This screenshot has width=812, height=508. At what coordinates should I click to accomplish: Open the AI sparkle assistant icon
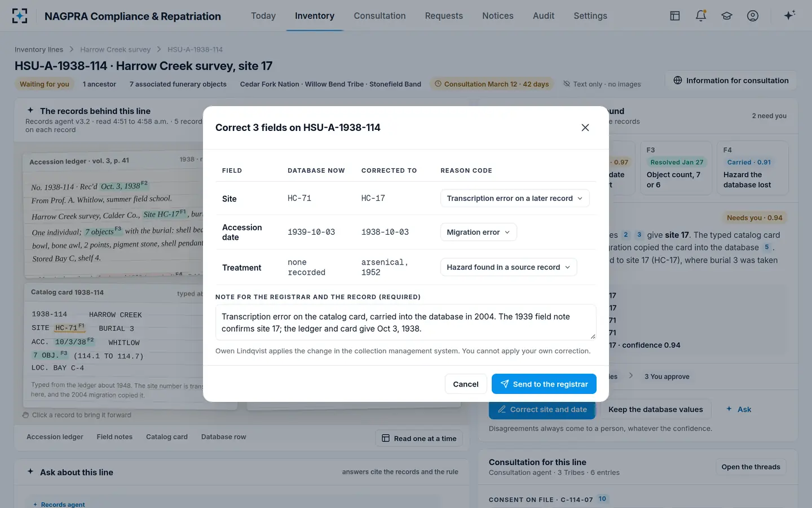tap(789, 15)
